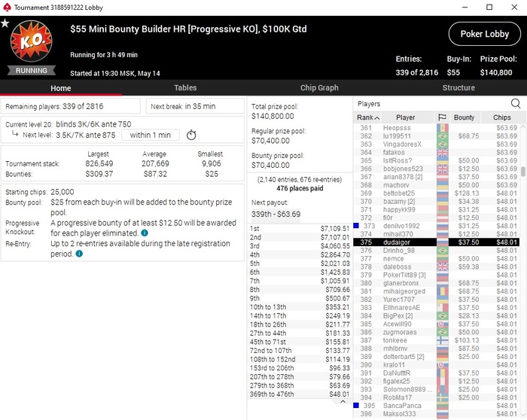Select player nemce row
The height and width of the screenshot is (420, 527).
tap(436, 258)
